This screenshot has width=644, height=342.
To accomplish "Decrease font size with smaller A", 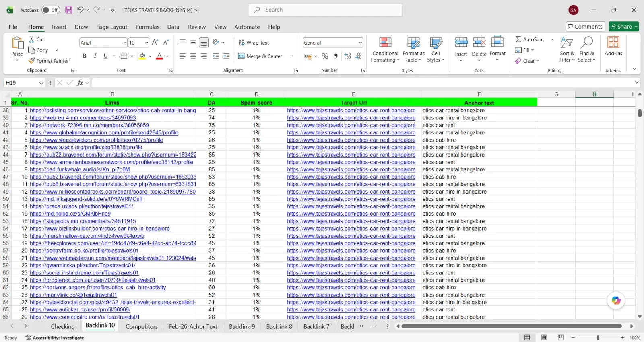I will coord(166,42).
